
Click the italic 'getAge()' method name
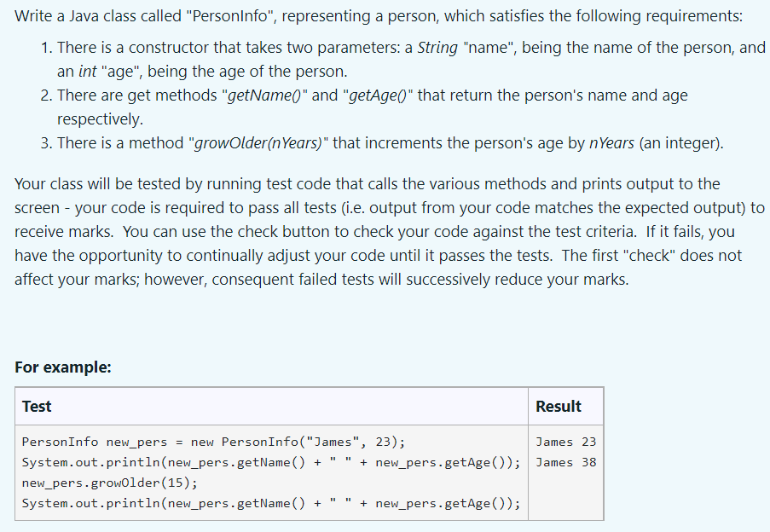(378, 95)
